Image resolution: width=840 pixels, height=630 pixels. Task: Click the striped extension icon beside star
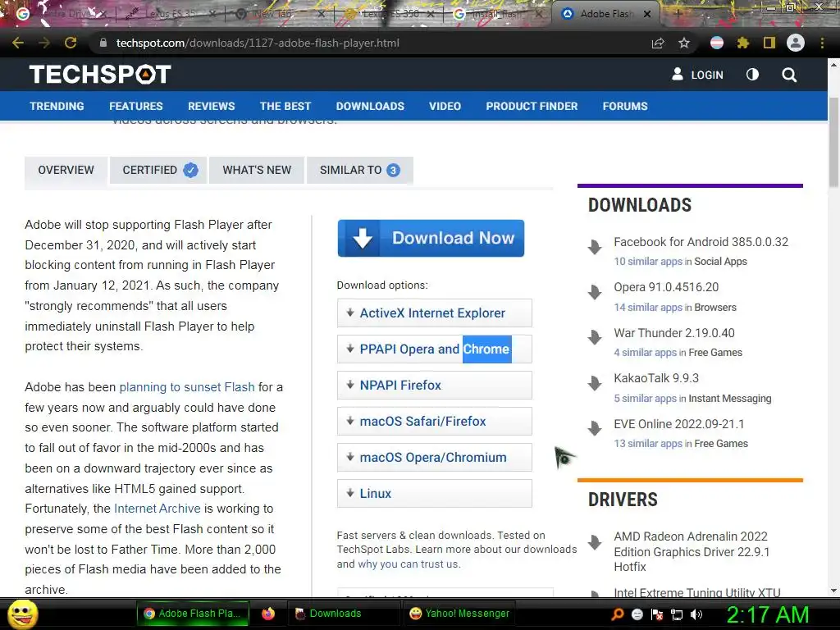click(x=717, y=43)
